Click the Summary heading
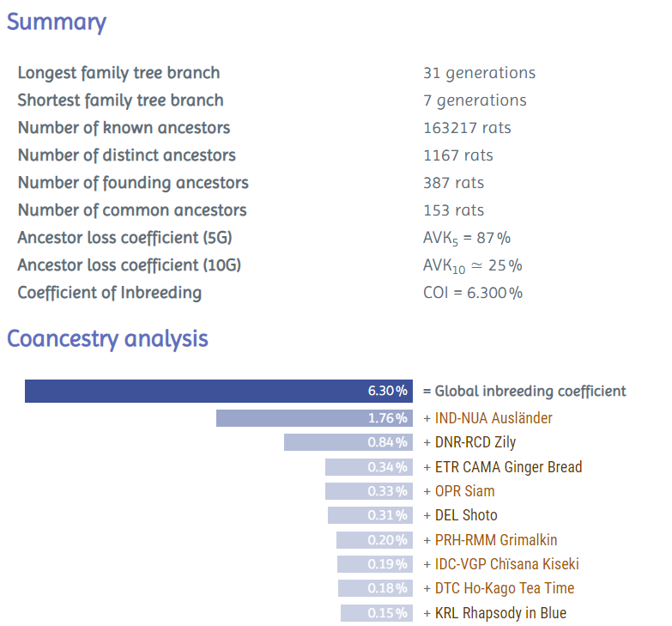 57,22
